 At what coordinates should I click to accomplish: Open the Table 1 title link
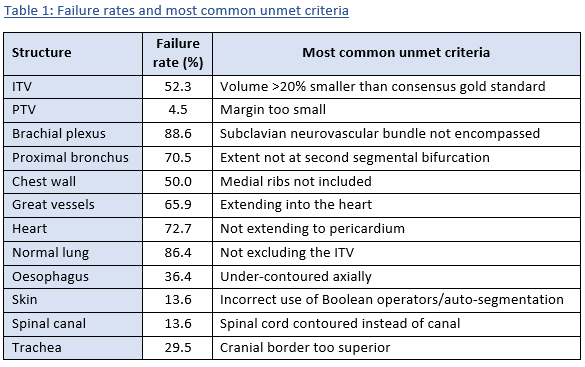coord(176,10)
